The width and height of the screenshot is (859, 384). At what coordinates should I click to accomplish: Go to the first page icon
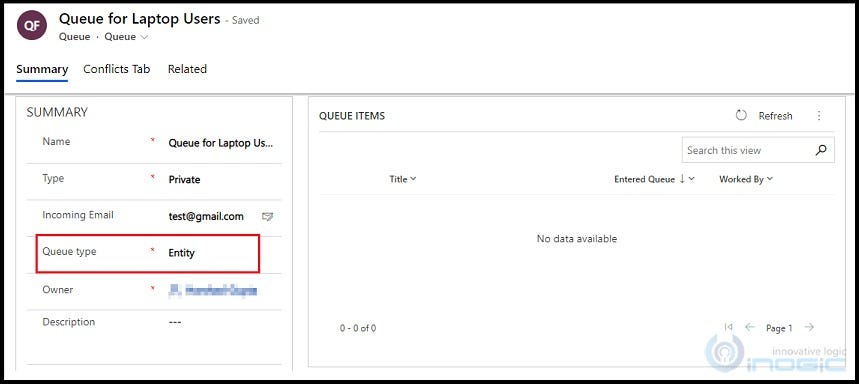click(x=728, y=327)
